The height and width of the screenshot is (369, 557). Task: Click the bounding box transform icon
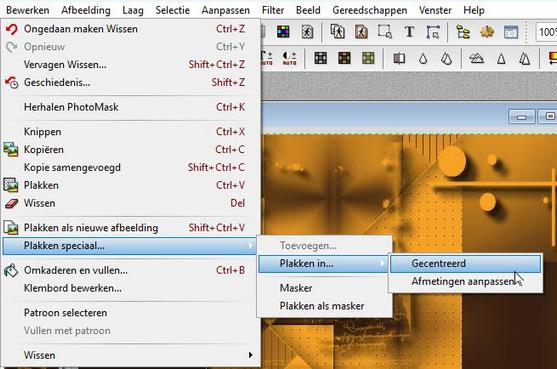[433, 32]
